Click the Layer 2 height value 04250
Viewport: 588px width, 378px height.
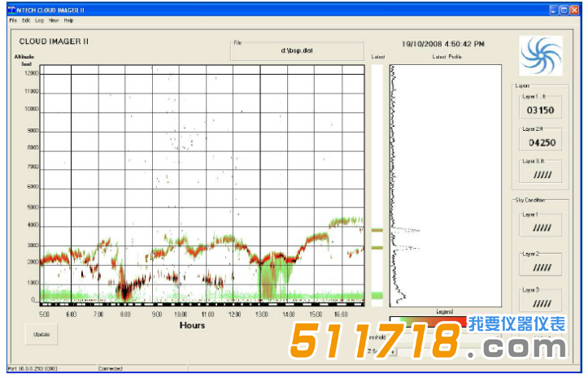(540, 141)
